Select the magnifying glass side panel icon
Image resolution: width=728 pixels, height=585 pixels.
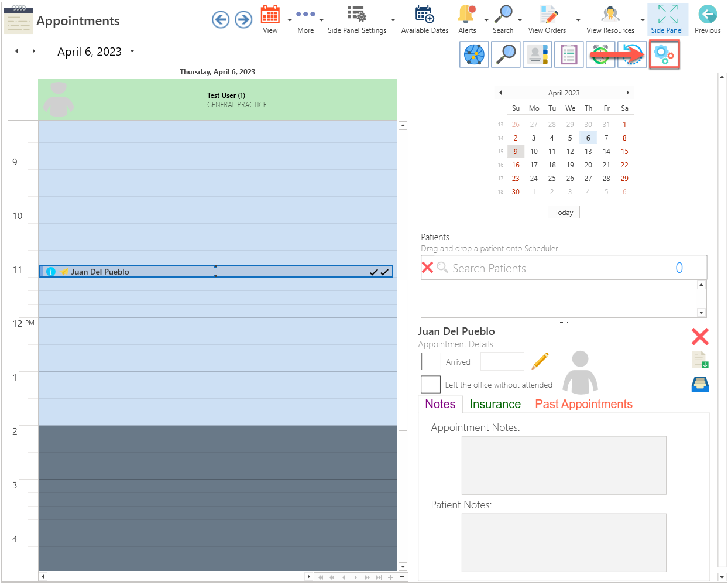click(506, 54)
